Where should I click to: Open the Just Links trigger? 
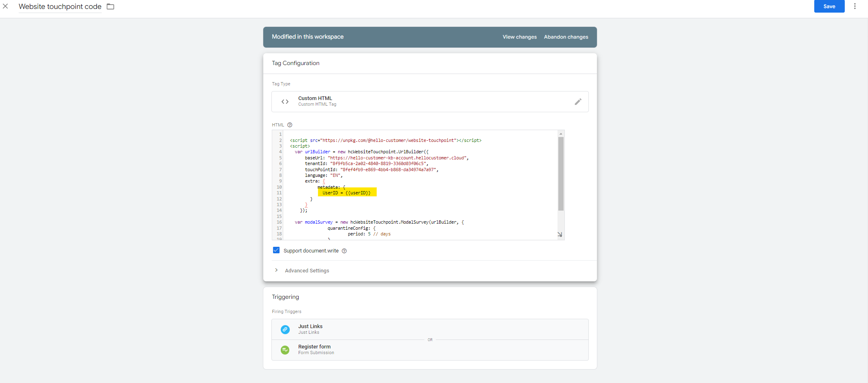430,329
